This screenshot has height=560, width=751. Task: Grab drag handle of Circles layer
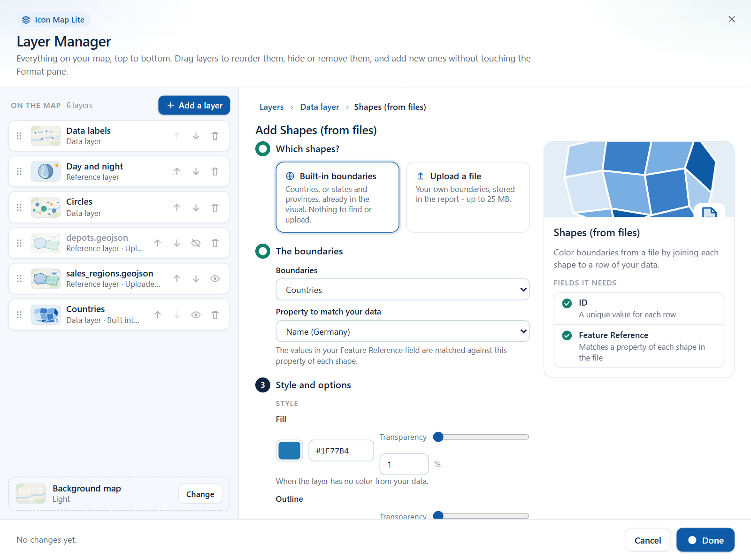tap(19, 207)
